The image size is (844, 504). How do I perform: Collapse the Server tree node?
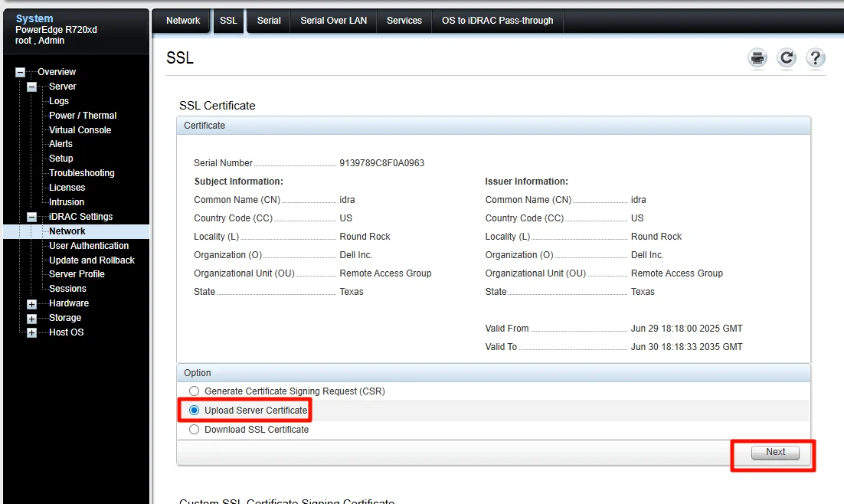31,87
